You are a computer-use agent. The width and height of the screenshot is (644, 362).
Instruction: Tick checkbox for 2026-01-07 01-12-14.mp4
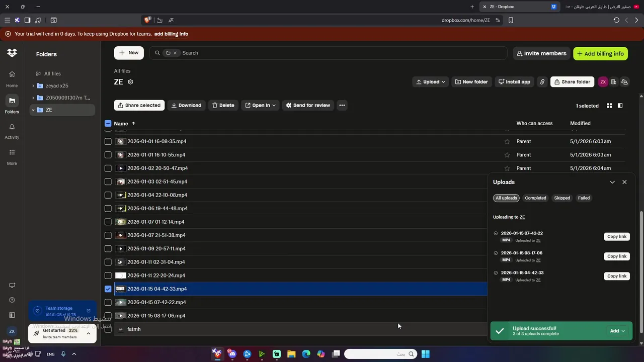point(108,222)
